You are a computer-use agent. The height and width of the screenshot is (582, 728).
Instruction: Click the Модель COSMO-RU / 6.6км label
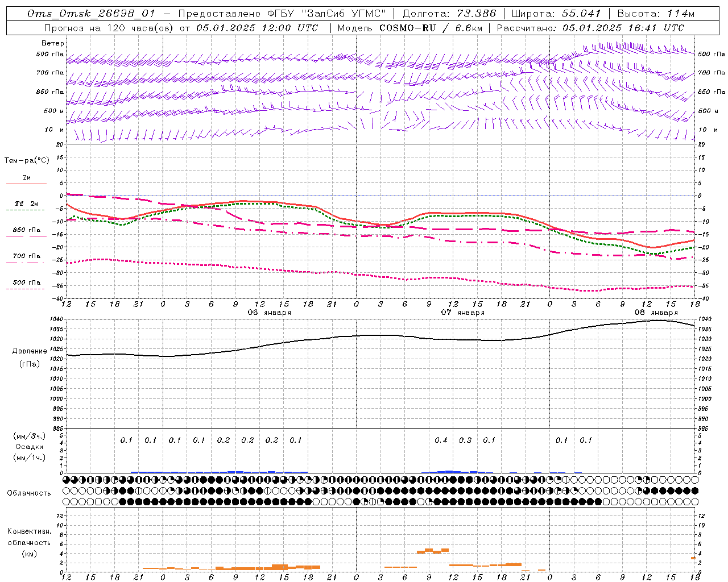[x=409, y=27]
